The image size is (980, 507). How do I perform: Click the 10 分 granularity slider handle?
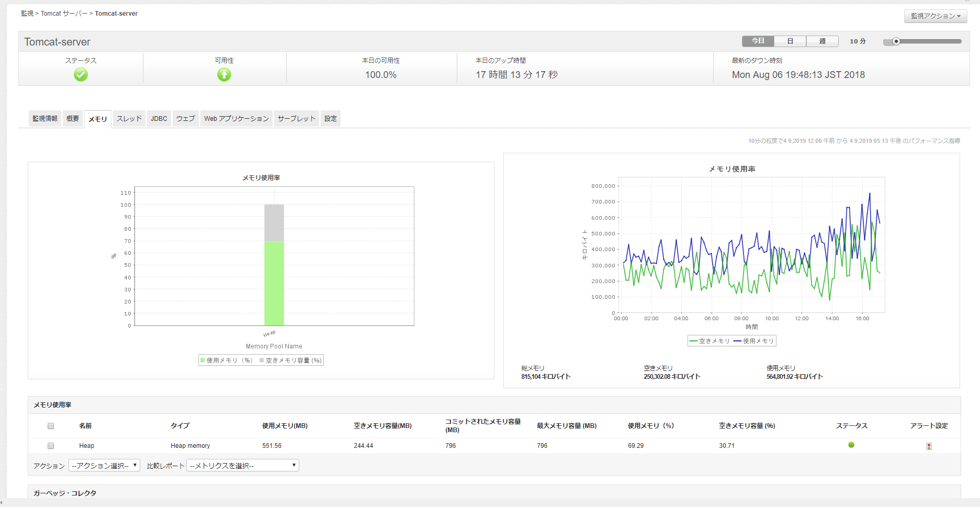coord(896,41)
